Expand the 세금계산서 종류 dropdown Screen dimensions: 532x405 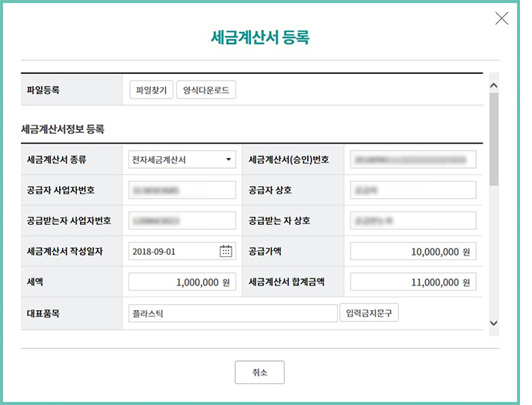coord(182,159)
